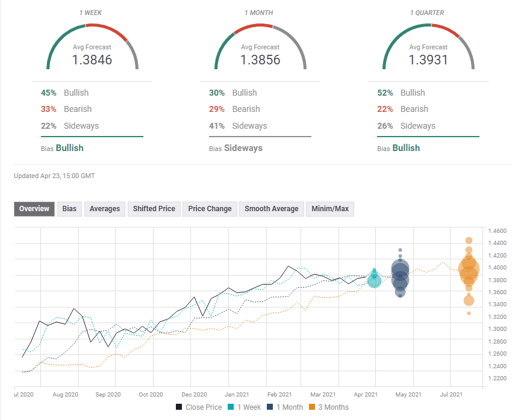Switch to the Overview tab

34,209
